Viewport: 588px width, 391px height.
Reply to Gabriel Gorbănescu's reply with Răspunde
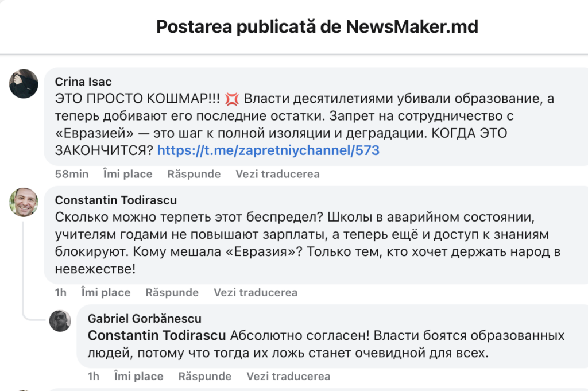tap(205, 377)
